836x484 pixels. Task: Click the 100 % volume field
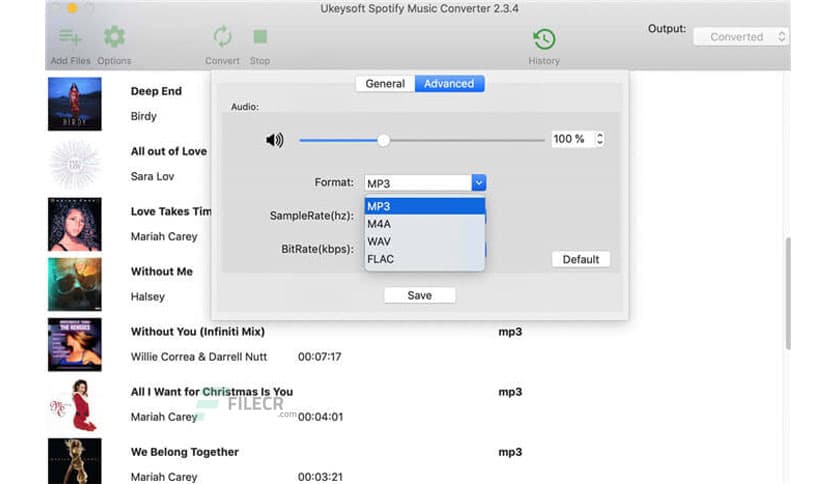coord(572,139)
